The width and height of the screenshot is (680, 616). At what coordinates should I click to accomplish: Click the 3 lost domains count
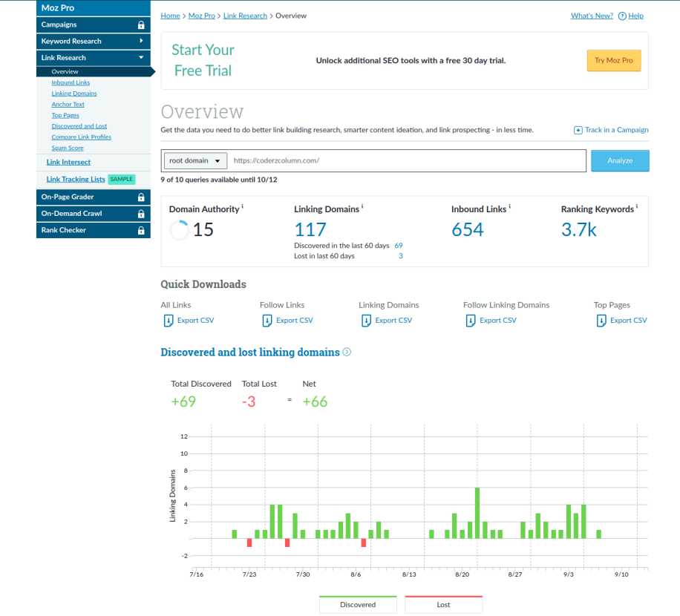pos(401,256)
